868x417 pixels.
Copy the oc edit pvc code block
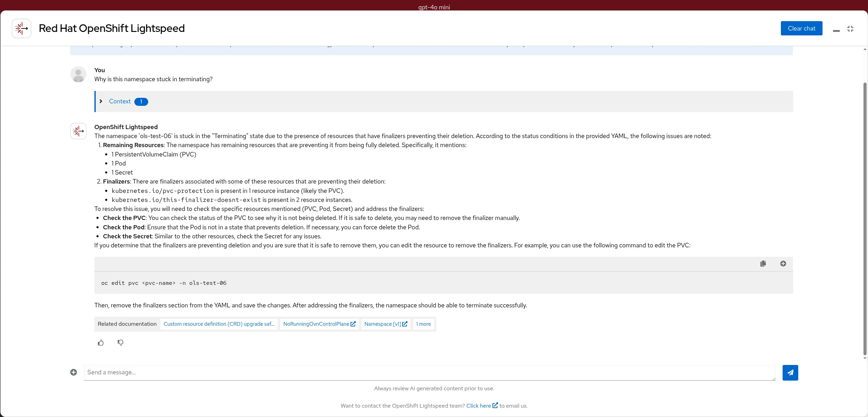click(763, 264)
